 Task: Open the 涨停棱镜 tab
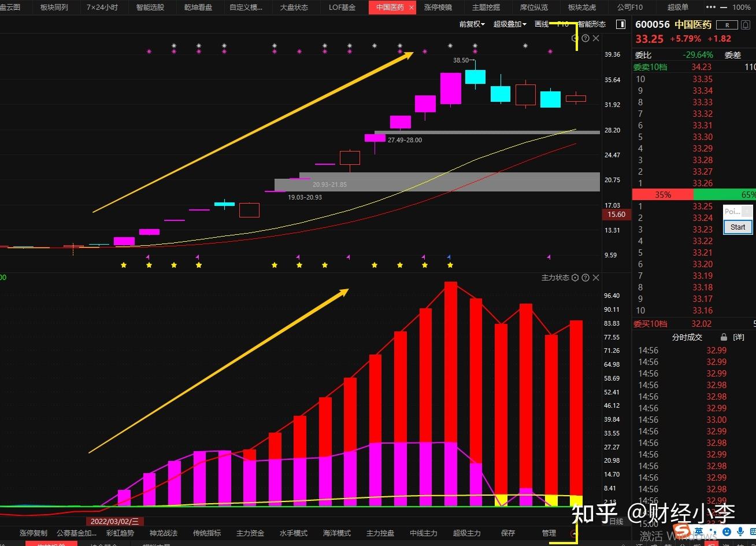438,8
